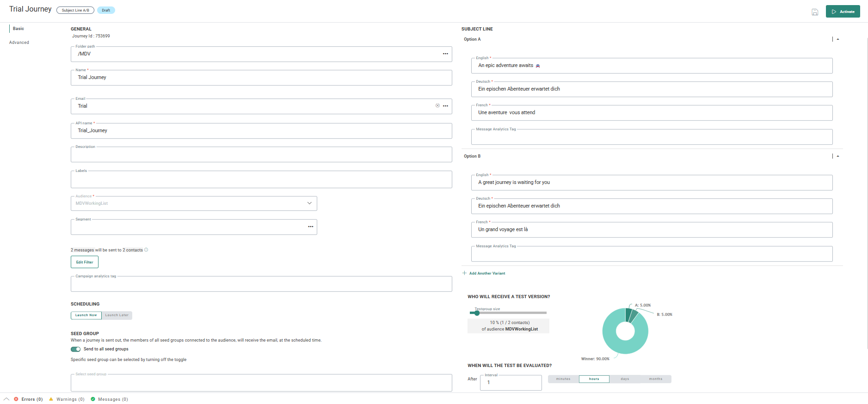Expand the bottom status panel chevron
The height and width of the screenshot is (404, 868).
tap(6, 399)
